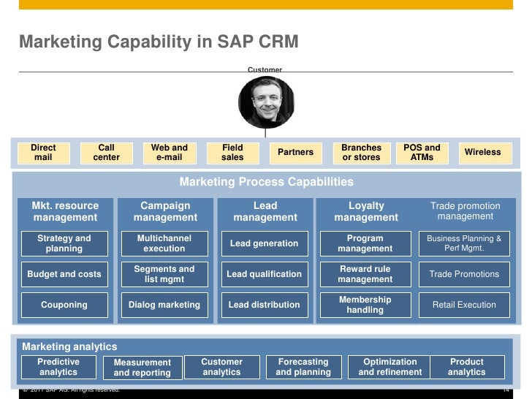The image size is (532, 399).
Task: Select the Call center channel box
Action: tap(107, 153)
